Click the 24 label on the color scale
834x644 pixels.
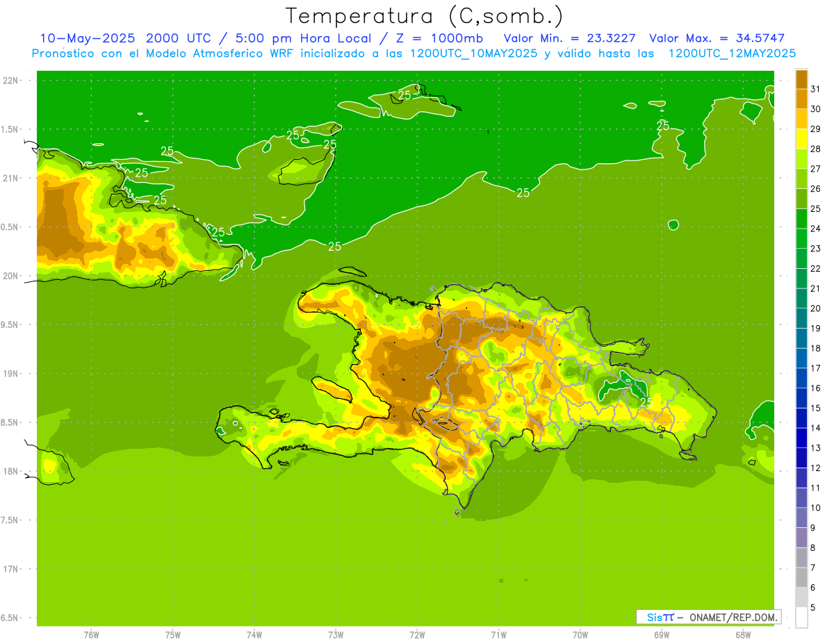(x=815, y=229)
